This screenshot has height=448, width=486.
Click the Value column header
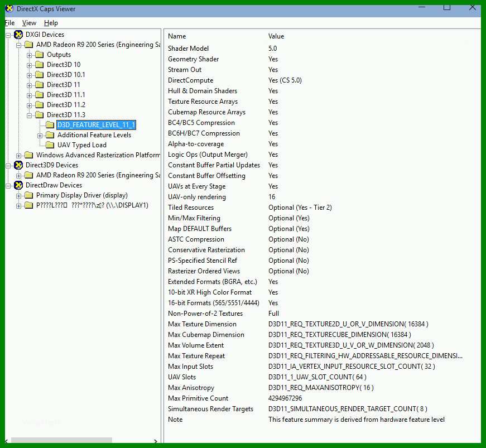[276, 36]
